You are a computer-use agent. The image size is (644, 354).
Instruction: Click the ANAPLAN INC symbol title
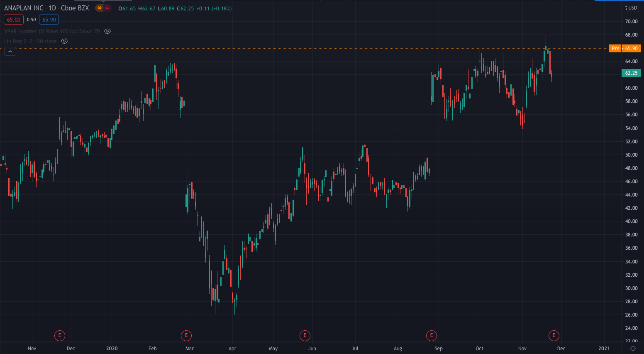tap(24, 8)
